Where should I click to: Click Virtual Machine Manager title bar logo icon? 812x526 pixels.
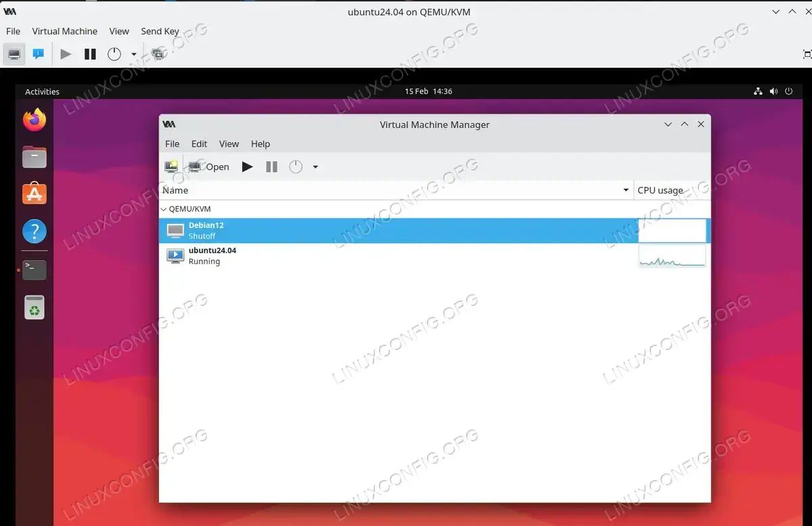(x=169, y=125)
